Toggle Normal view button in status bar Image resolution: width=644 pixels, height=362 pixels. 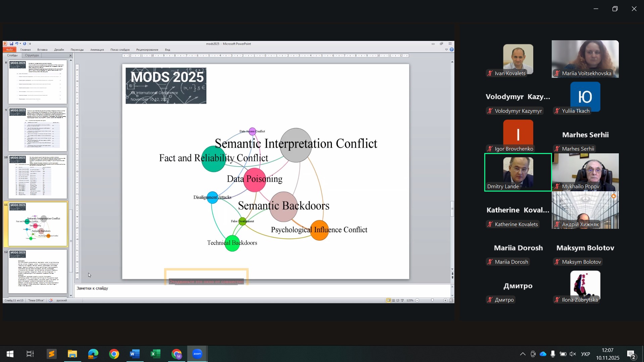[x=389, y=301]
